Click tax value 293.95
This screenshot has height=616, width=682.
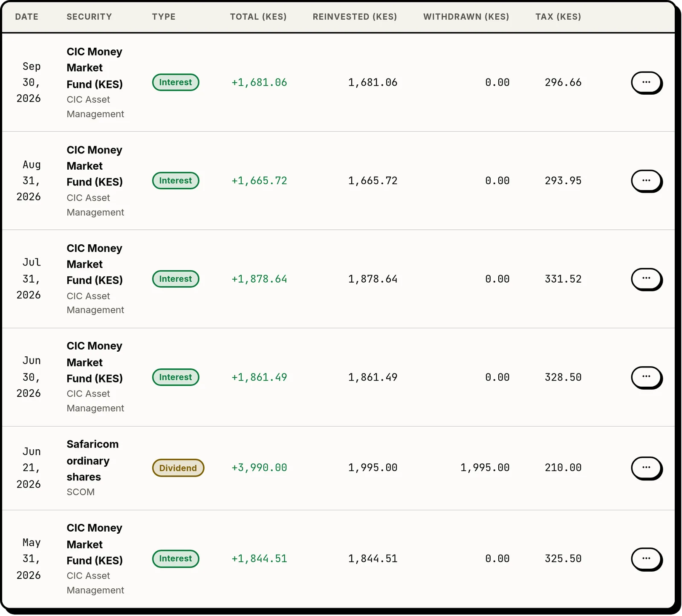click(x=563, y=181)
